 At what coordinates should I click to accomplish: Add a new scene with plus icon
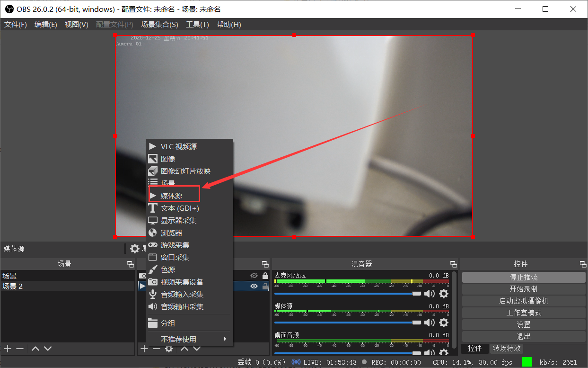(7, 349)
